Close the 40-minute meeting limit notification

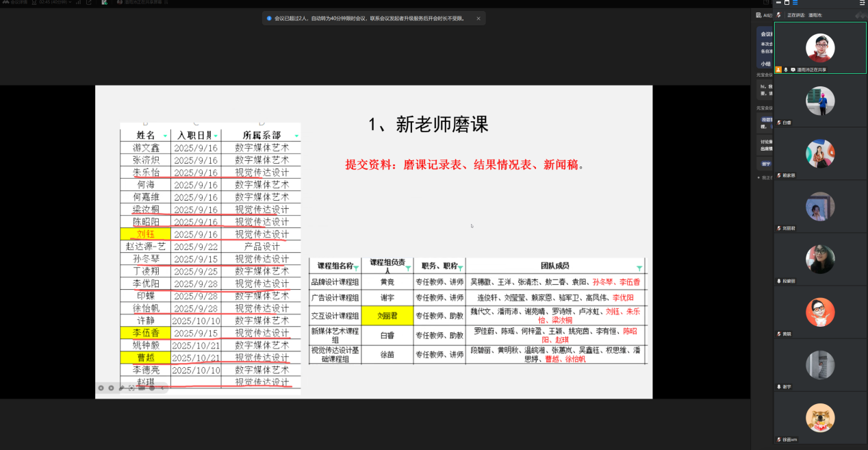tap(478, 18)
